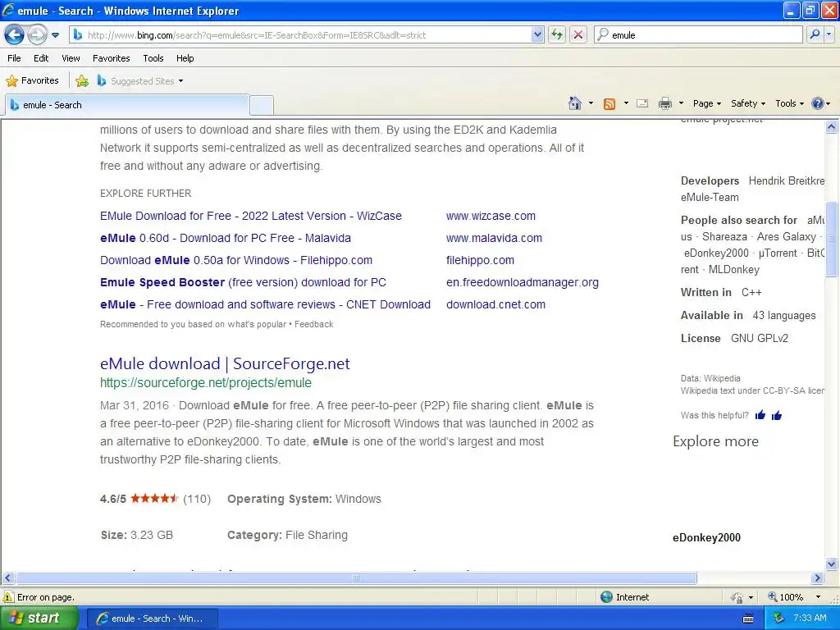Open the Favorites menu
Viewport: 840px width, 630px height.
(111, 58)
